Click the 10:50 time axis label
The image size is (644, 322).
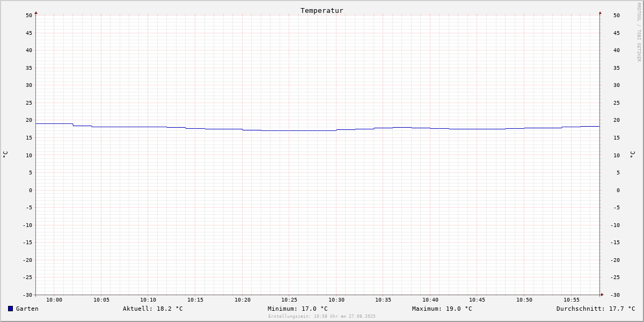(x=524, y=300)
